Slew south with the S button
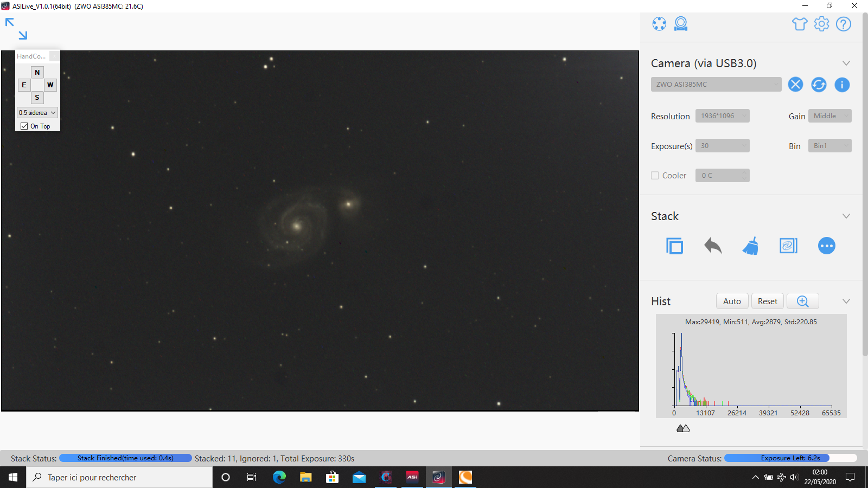This screenshot has height=488, width=868. (37, 98)
